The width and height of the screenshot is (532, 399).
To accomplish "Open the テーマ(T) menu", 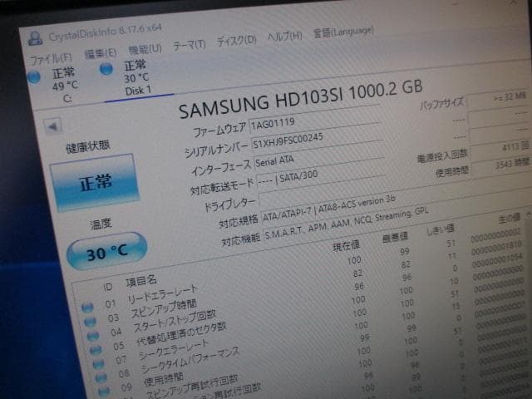I will click(x=190, y=45).
